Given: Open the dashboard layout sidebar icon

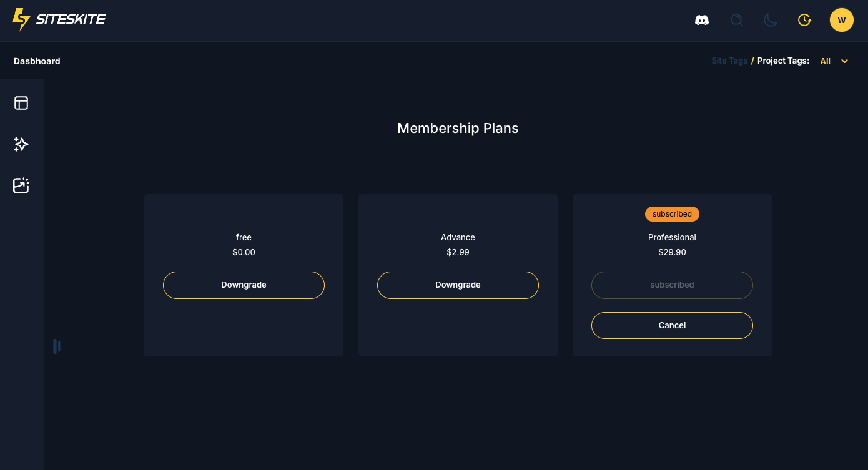Looking at the screenshot, I should pos(21,103).
